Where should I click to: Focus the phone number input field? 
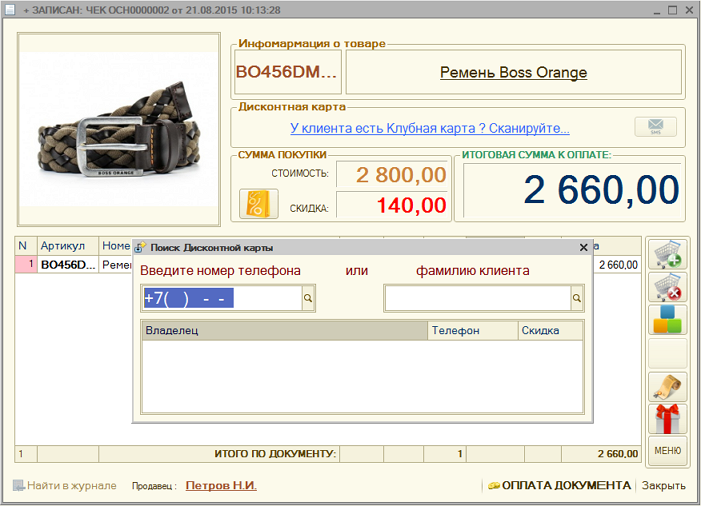coord(222,298)
